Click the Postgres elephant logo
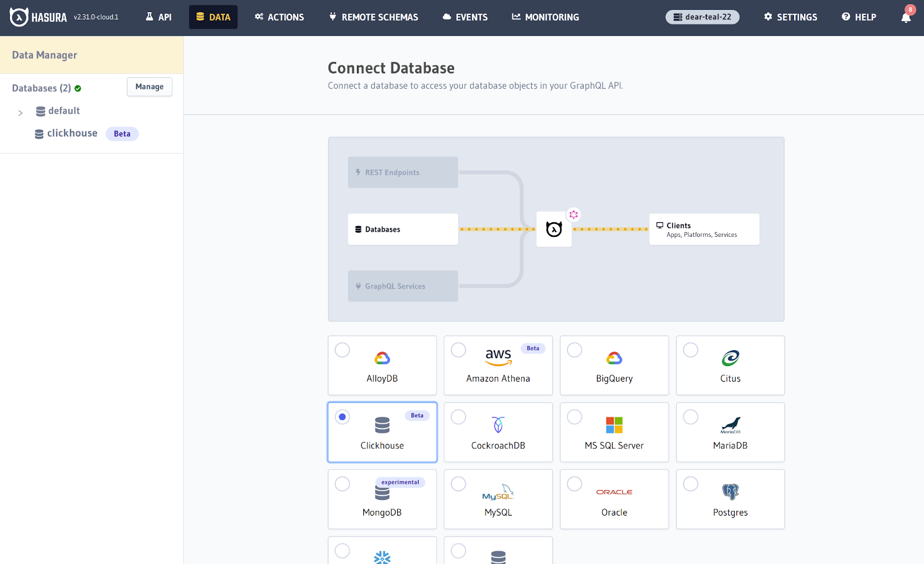The image size is (924, 564). click(731, 492)
